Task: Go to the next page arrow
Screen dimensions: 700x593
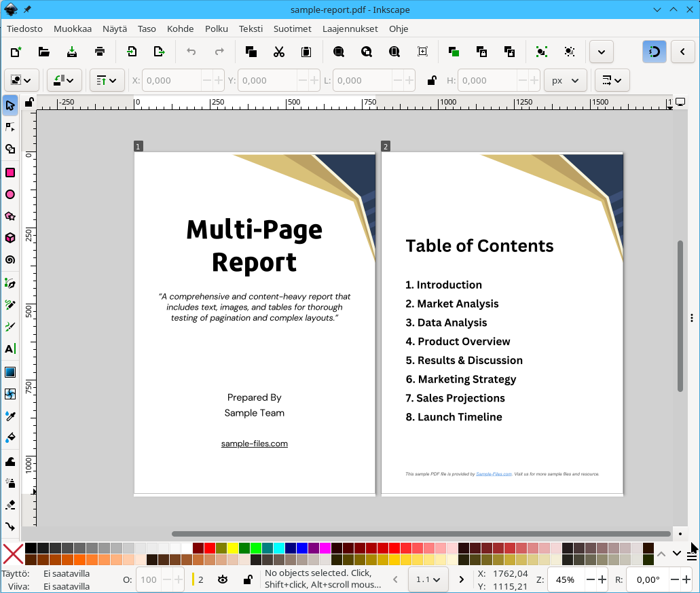Action: [x=462, y=579]
